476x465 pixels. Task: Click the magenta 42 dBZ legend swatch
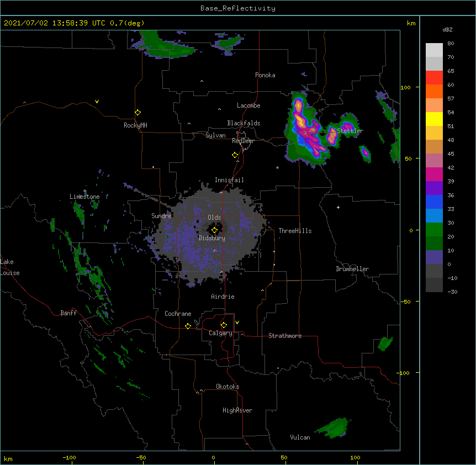(x=434, y=174)
